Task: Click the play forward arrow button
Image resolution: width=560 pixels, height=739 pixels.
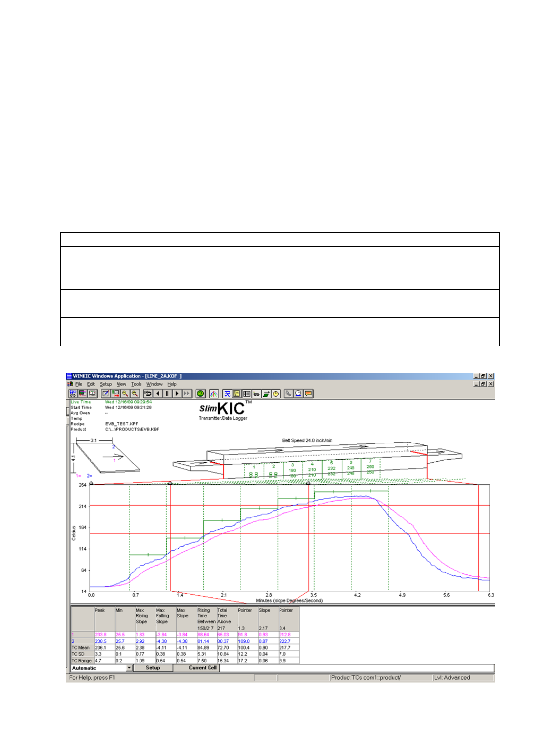Action: (x=177, y=394)
